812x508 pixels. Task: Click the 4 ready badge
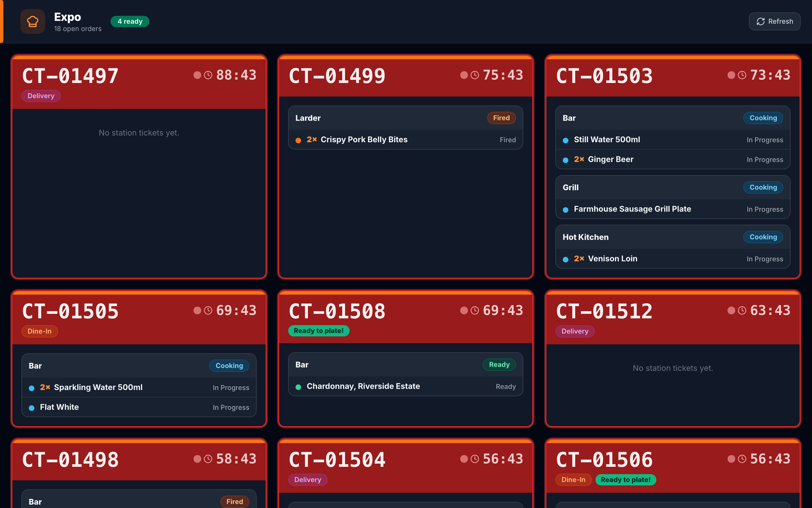[x=130, y=21]
